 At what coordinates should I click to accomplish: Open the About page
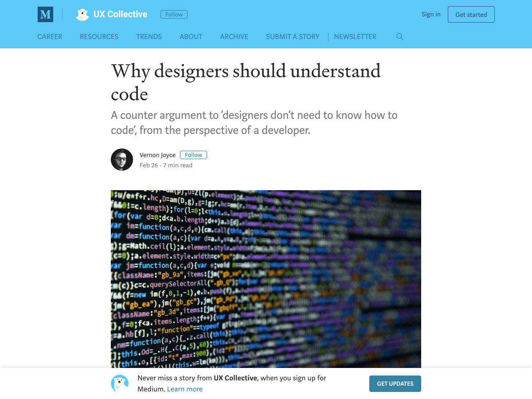coord(191,37)
